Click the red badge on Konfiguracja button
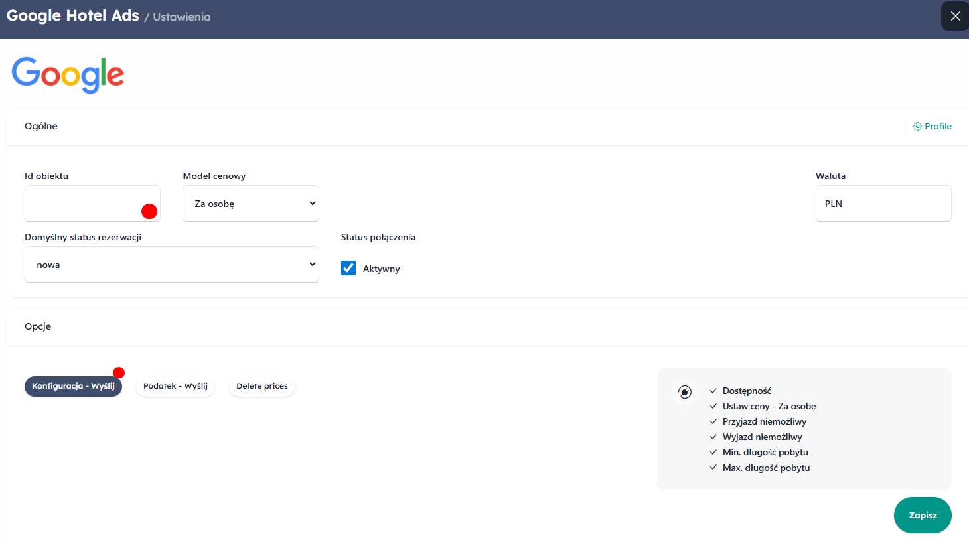Screen dimensions: 969x560 point(119,373)
